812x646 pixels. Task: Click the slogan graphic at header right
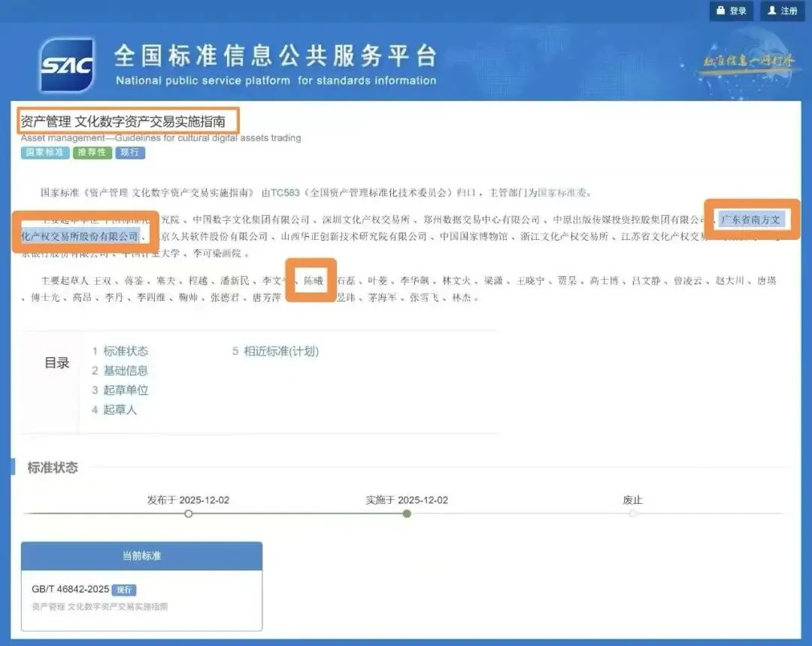748,61
